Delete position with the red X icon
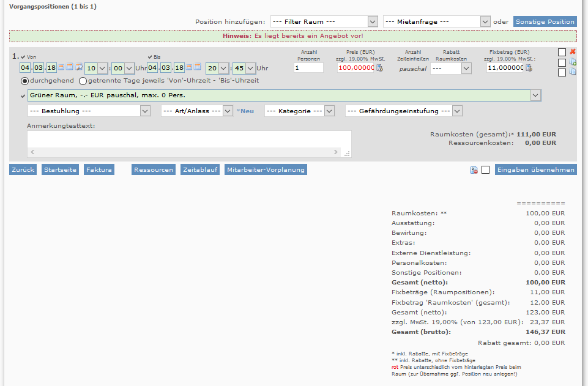This screenshot has width=588, height=386. (x=573, y=52)
